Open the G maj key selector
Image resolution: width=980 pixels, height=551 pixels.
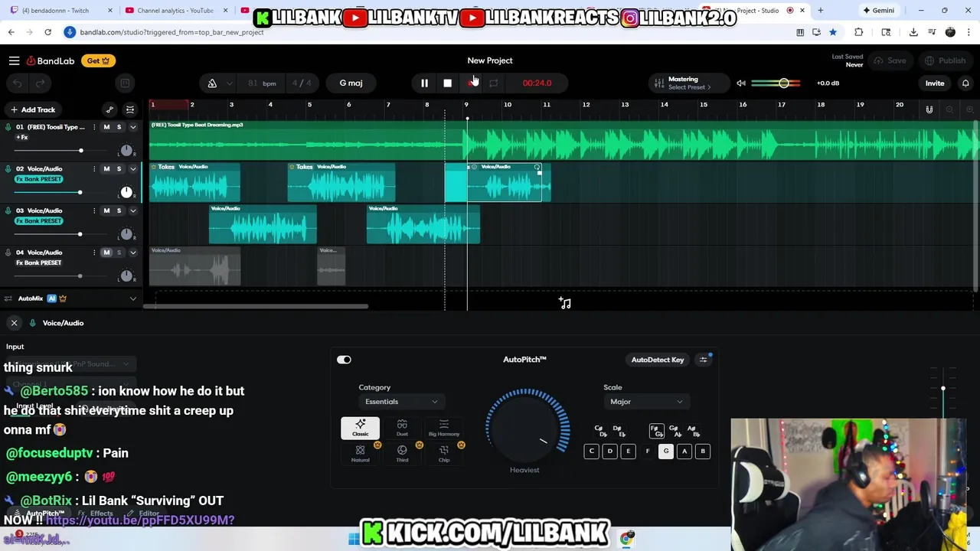351,83
